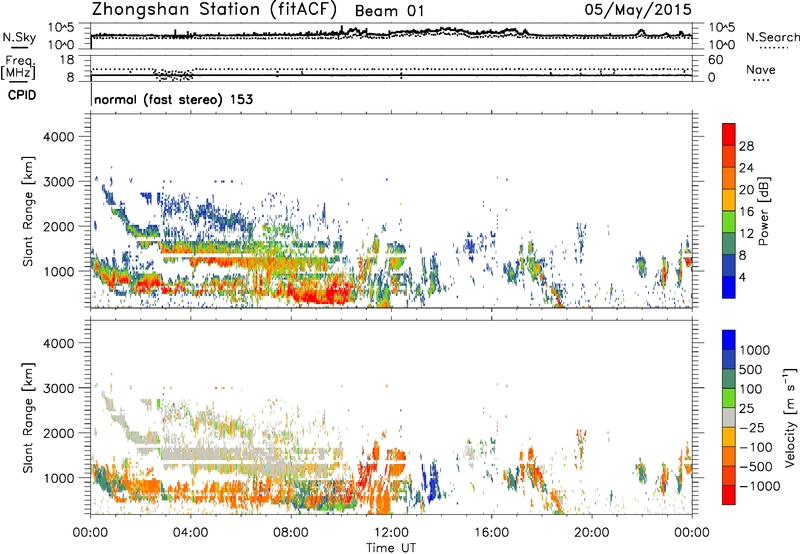This screenshot has height=554, width=800.
Task: Click the '20:00' time tick label
Action: (x=591, y=533)
